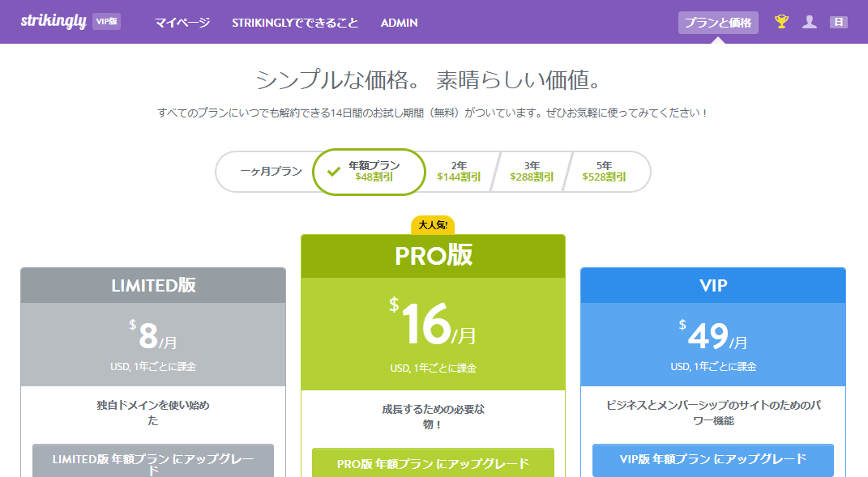
Task: Click ビジネスとメンバーシップ description under VIP
Action: click(713, 413)
